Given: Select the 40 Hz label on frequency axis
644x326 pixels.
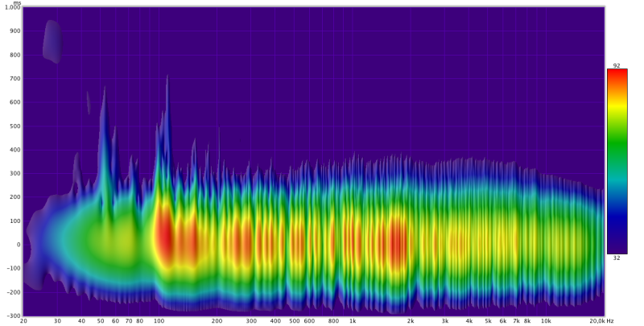Looking at the screenshot, I should point(82,321).
